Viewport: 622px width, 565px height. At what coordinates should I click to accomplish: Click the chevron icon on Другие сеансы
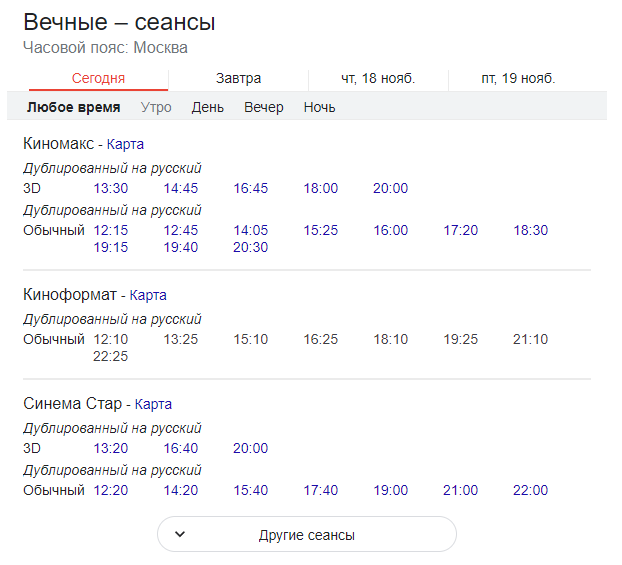pyautogui.click(x=180, y=534)
